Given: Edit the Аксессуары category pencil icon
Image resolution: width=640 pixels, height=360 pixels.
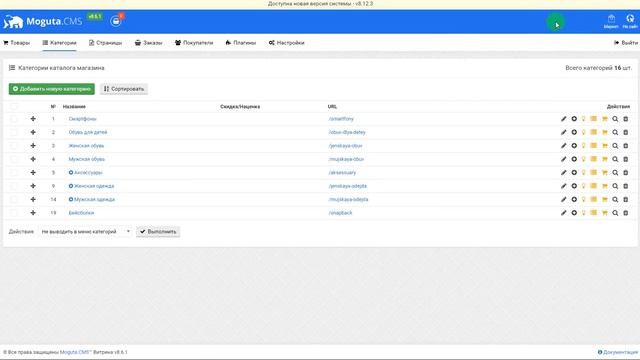Looking at the screenshot, I should (x=563, y=173).
